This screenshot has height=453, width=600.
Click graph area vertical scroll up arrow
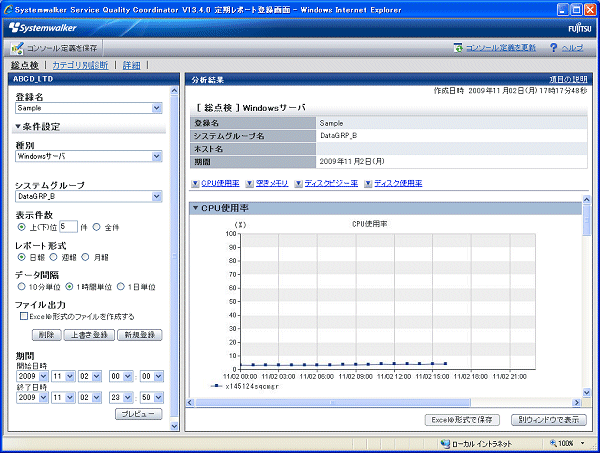[x=586, y=199]
